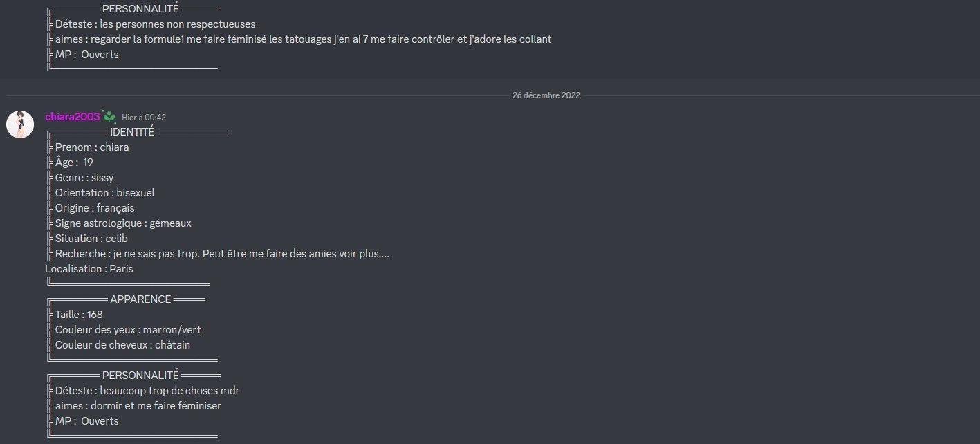Click the "beaucoup trop de choses mdr" line
Viewport: 980px width, 444px height.
[x=146, y=391]
